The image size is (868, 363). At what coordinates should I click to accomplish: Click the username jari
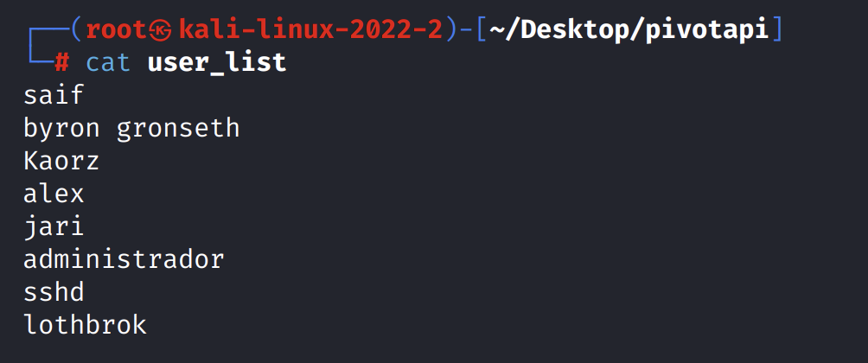click(x=53, y=226)
